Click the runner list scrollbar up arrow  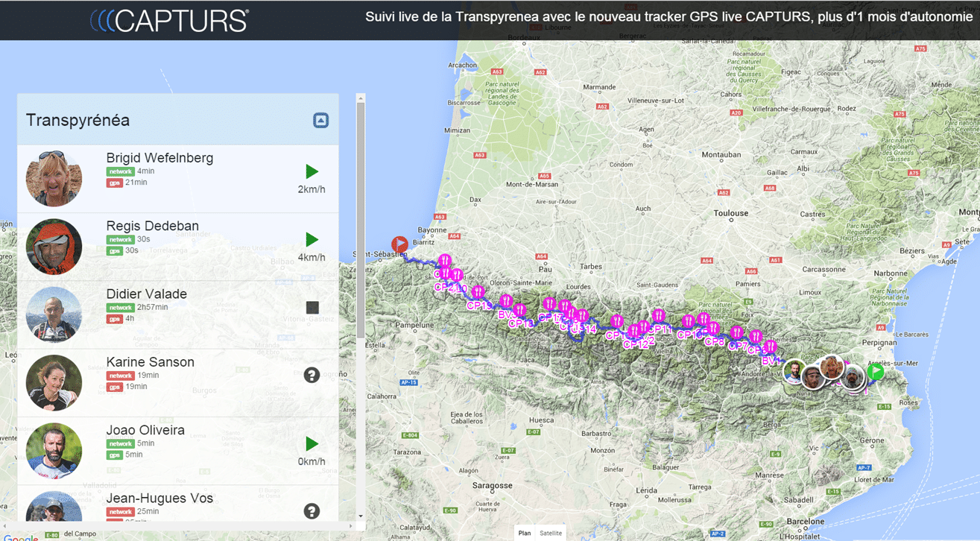361,98
